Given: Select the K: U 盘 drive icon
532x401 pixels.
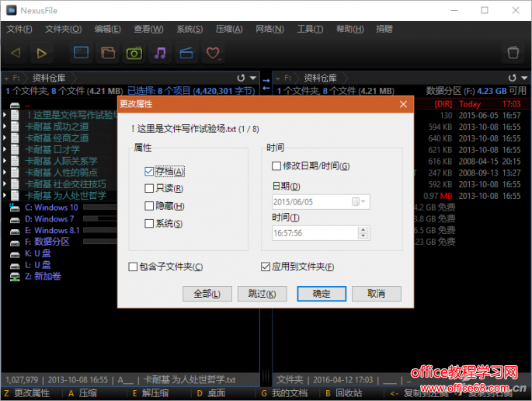Looking at the screenshot, I should coord(15,254).
